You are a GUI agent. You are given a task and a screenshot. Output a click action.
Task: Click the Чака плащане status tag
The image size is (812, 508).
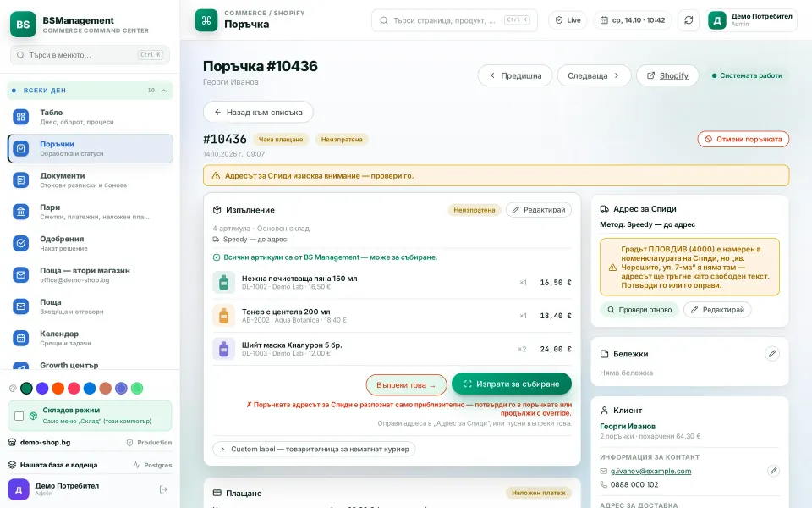(281, 140)
